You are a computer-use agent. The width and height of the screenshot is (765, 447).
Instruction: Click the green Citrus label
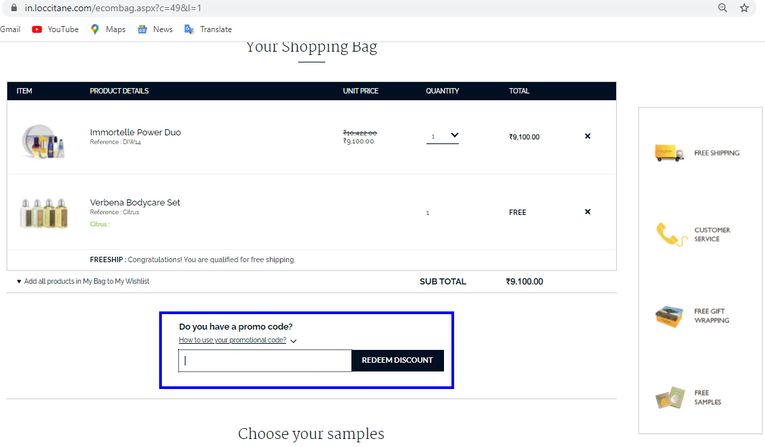(x=100, y=224)
